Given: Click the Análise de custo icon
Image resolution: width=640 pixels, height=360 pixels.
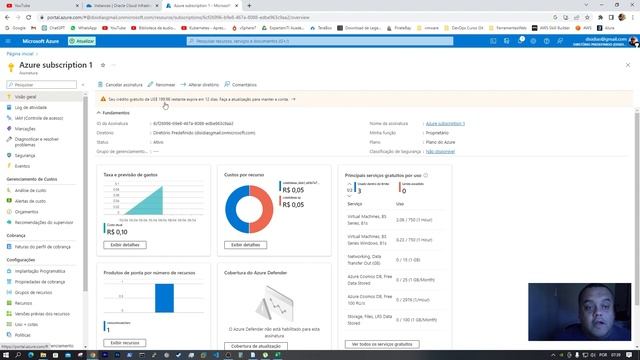Looking at the screenshot, I should (9, 191).
